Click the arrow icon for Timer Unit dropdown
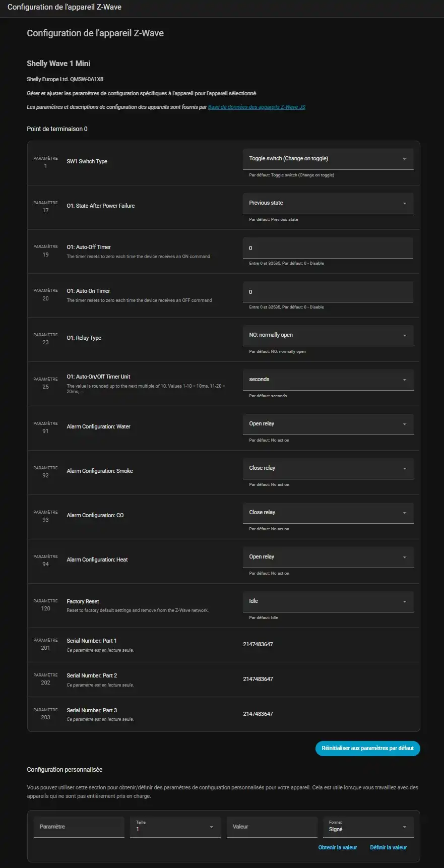The width and height of the screenshot is (444, 868). (404, 380)
